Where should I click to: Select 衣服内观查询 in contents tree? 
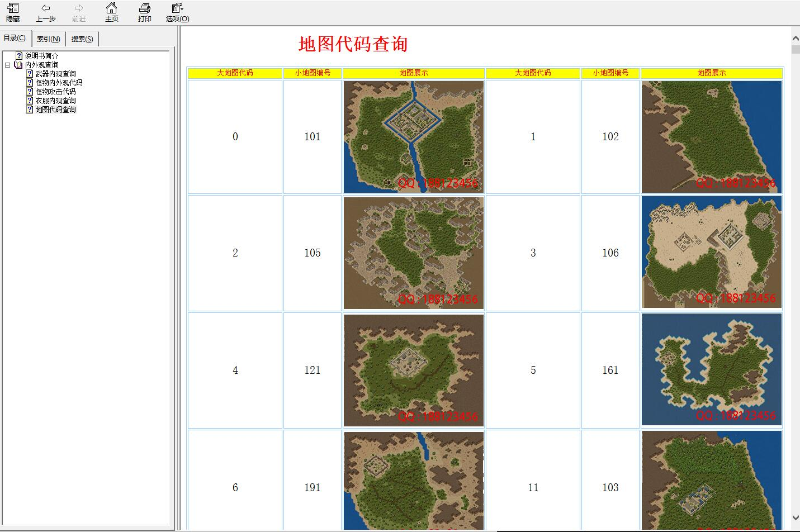point(55,101)
